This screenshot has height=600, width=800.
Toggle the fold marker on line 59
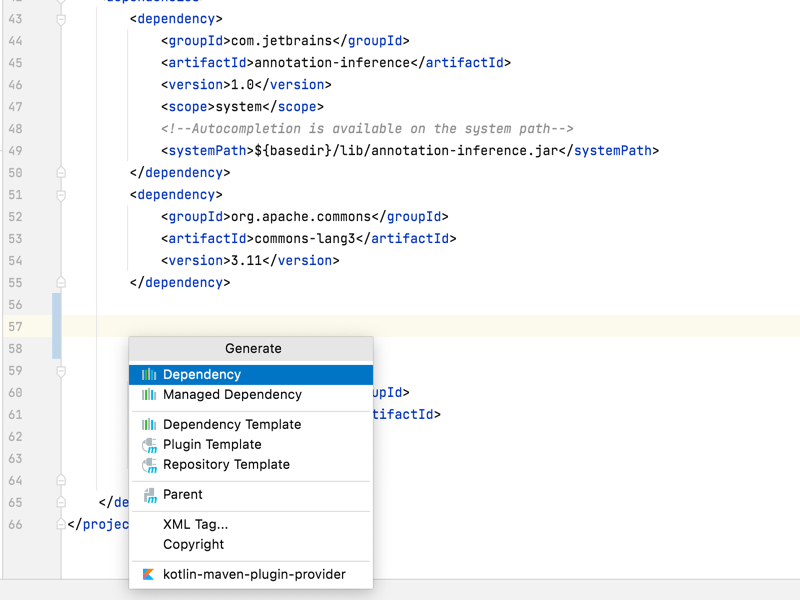[61, 371]
